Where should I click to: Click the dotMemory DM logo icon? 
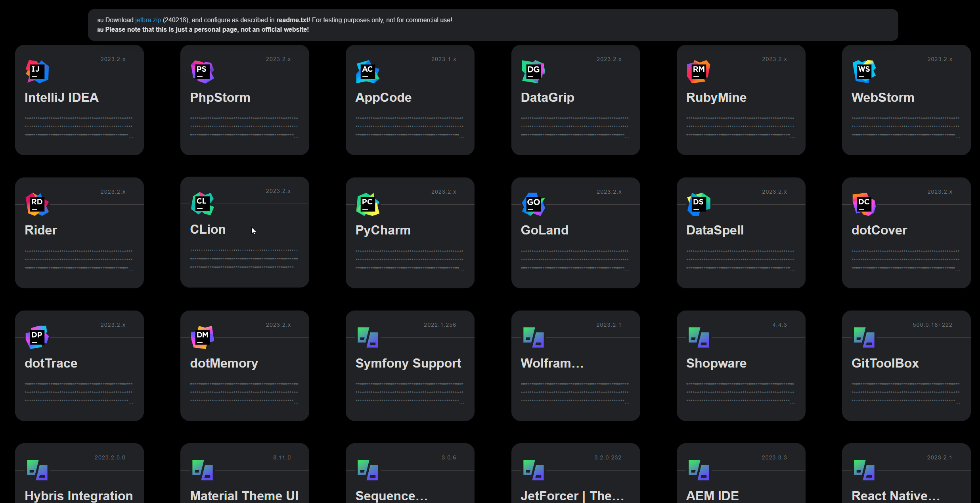pyautogui.click(x=203, y=337)
